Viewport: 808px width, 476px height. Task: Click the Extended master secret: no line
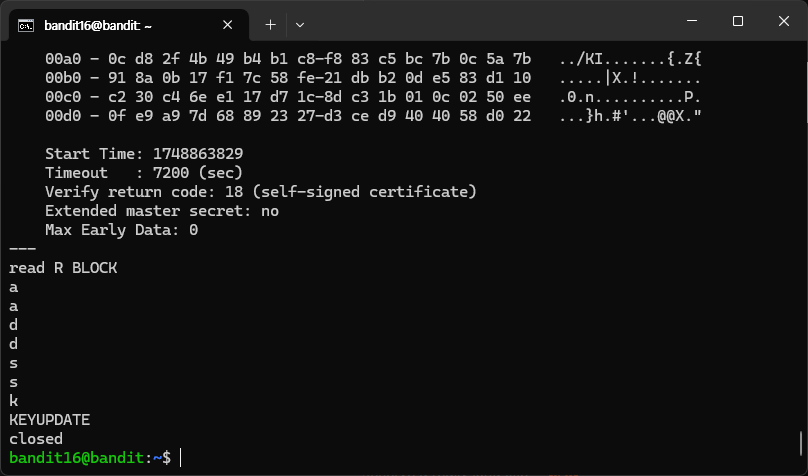[x=162, y=211]
